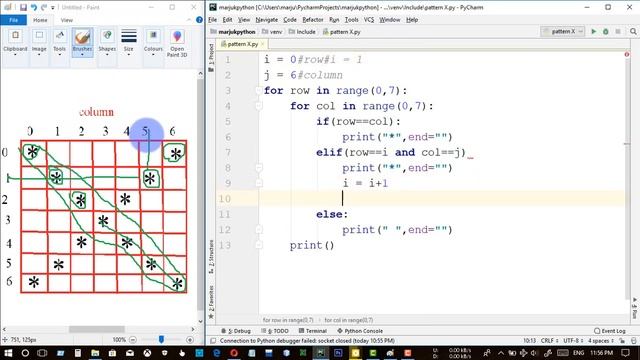Click the Search Everywhere magnifier icon
The width and height of the screenshot is (640, 360).
(x=633, y=31)
